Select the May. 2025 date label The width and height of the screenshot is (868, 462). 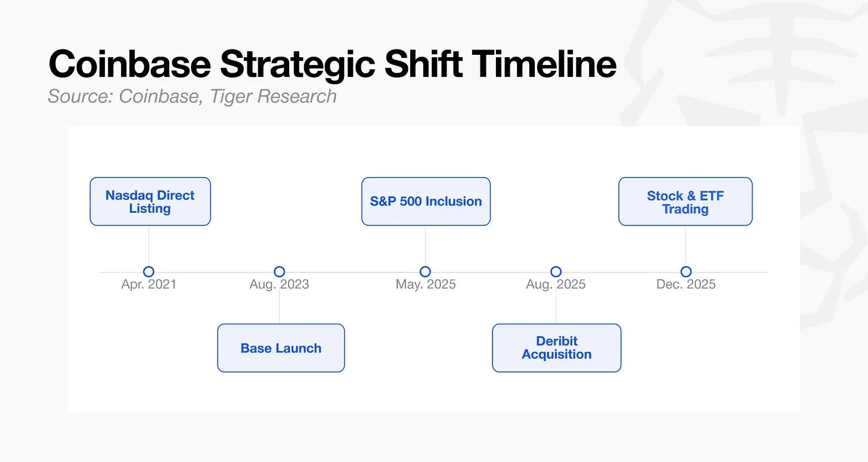pos(426,284)
